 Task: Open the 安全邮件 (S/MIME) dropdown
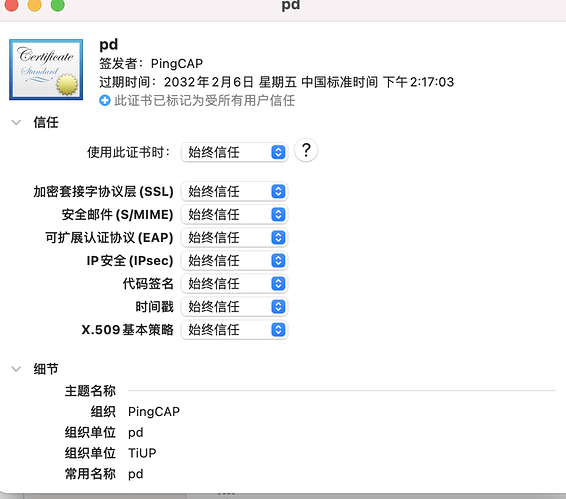point(234,214)
